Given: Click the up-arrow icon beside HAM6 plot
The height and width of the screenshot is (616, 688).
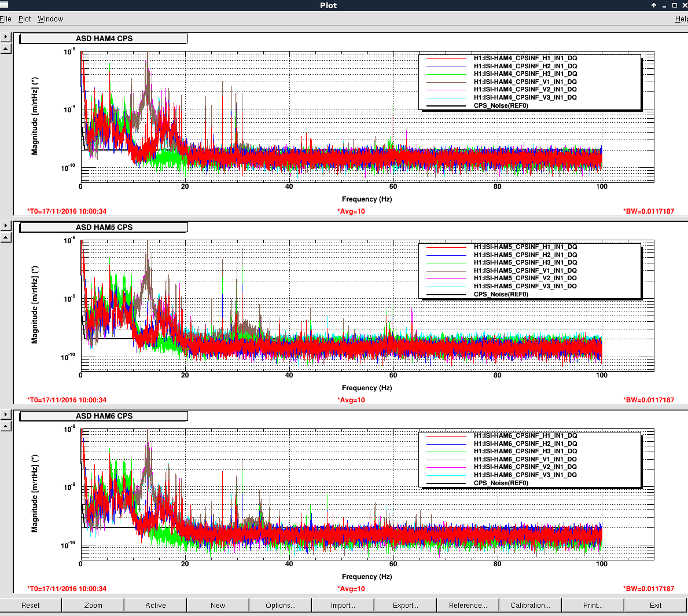Looking at the screenshot, I should click(x=6, y=426).
